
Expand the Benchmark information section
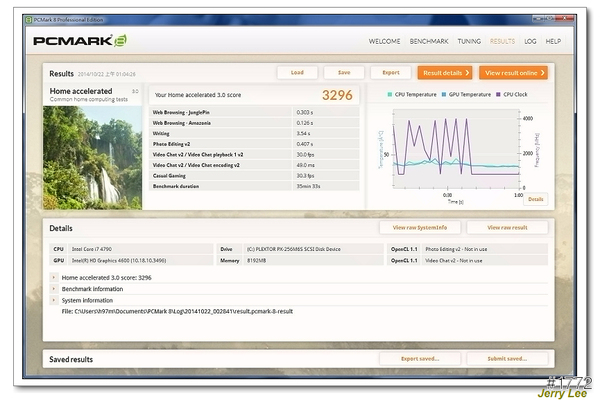[55, 288]
